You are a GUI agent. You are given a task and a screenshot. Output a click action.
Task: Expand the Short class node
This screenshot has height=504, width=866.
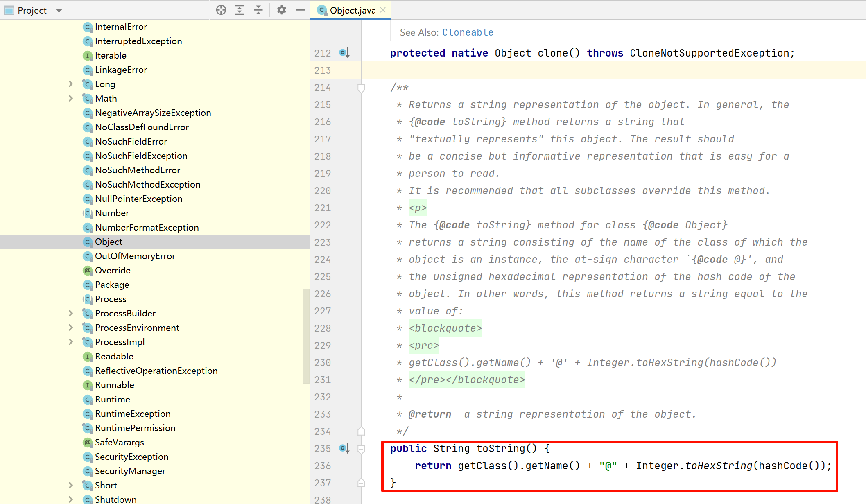[x=70, y=485]
